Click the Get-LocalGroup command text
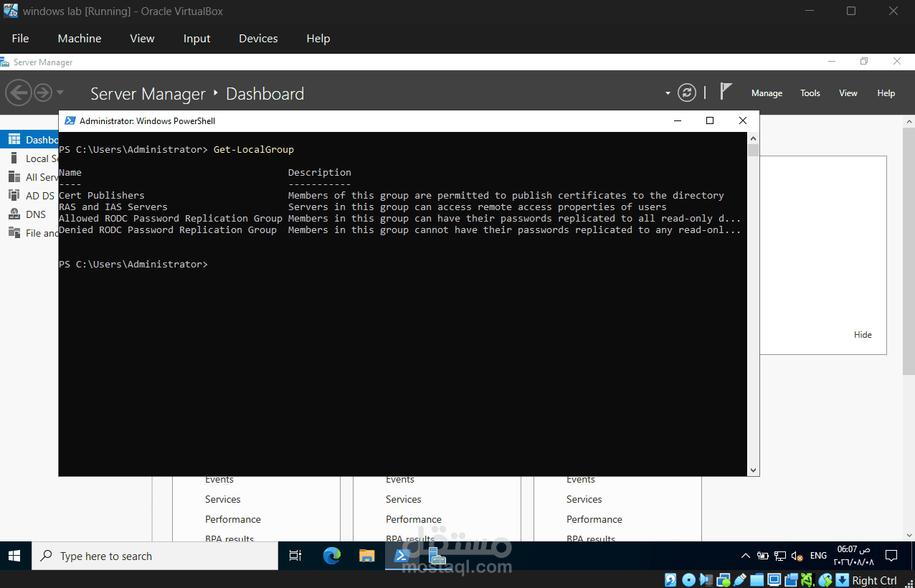915x588 pixels. [254, 150]
